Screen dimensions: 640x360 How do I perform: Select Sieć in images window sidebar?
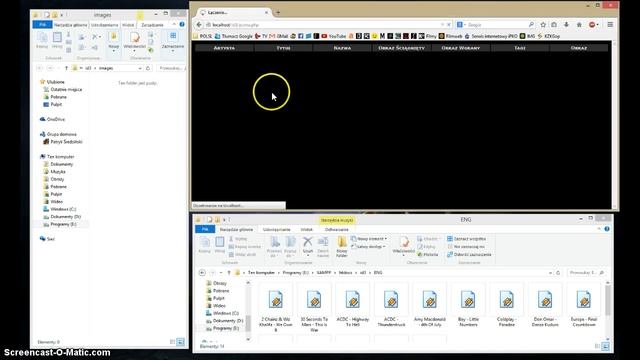(x=47, y=239)
